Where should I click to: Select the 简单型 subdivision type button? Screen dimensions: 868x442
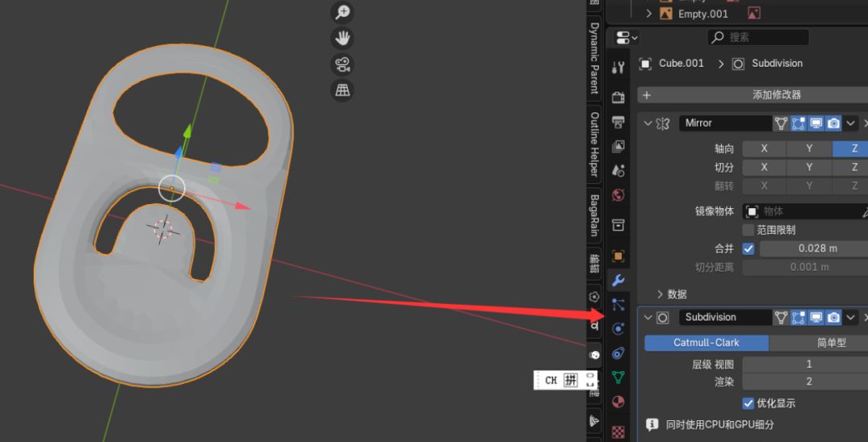click(818, 343)
